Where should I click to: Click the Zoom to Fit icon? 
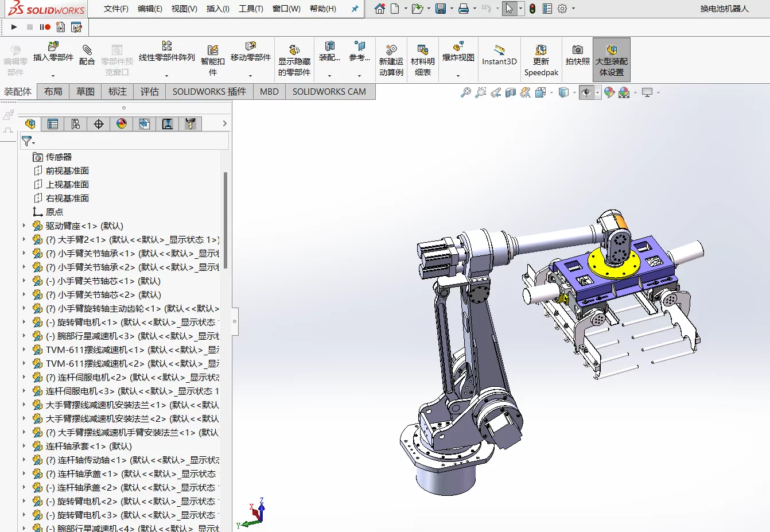pyautogui.click(x=466, y=92)
